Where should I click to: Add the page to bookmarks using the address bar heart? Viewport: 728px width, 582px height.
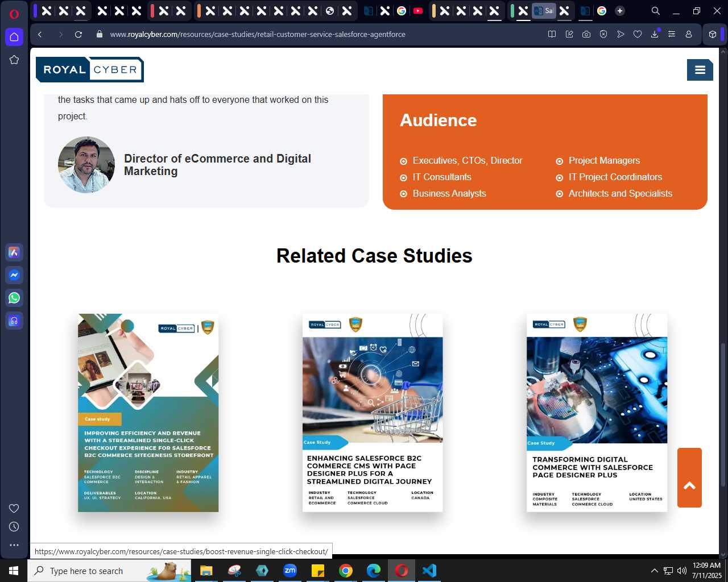638,34
